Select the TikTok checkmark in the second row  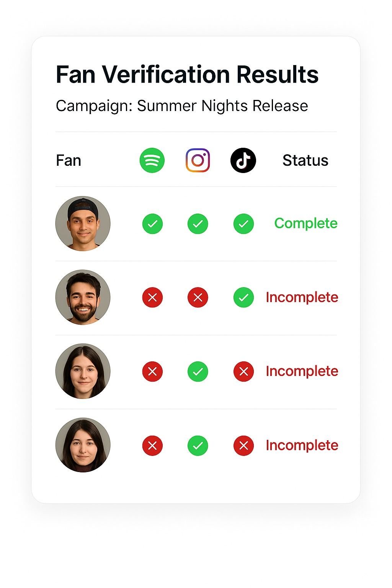point(243,297)
